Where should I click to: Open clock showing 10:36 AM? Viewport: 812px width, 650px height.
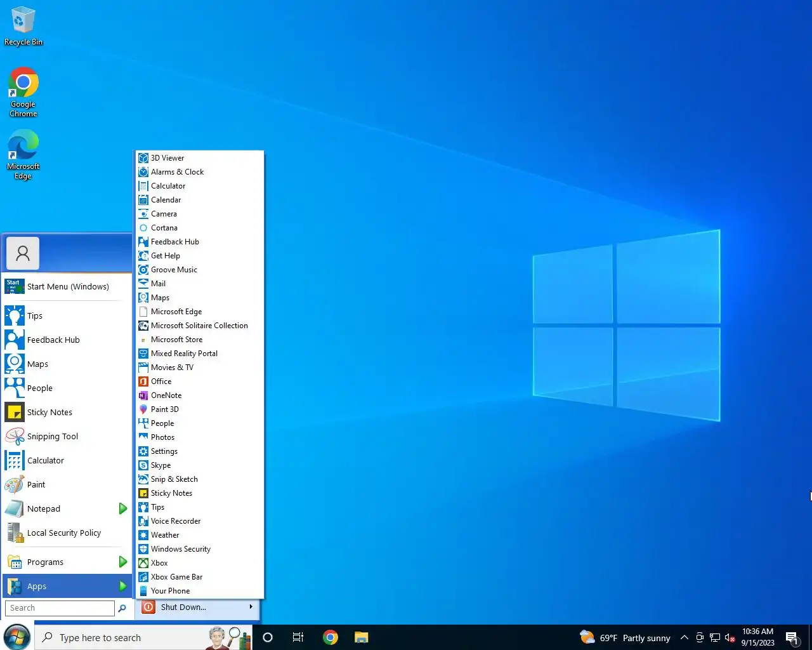point(758,637)
